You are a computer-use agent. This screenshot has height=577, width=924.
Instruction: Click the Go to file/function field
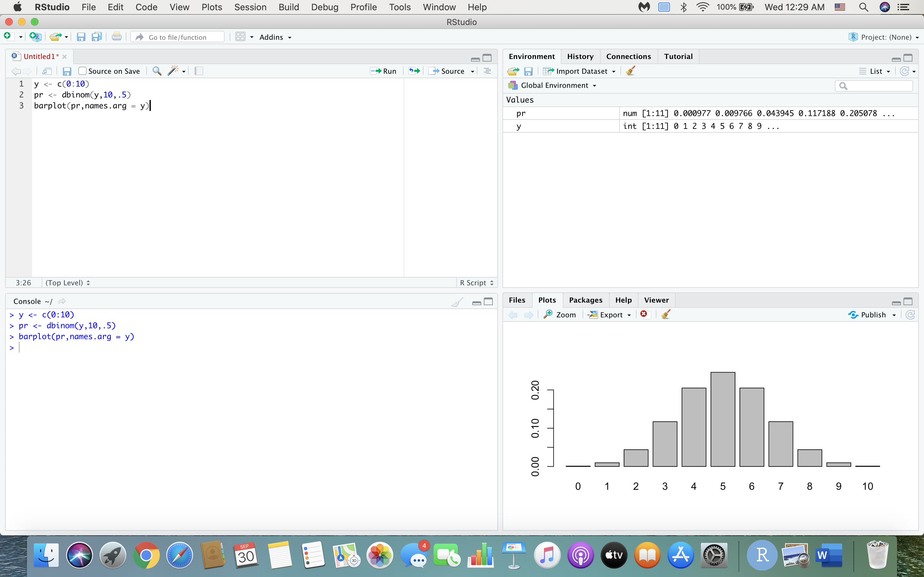(178, 37)
